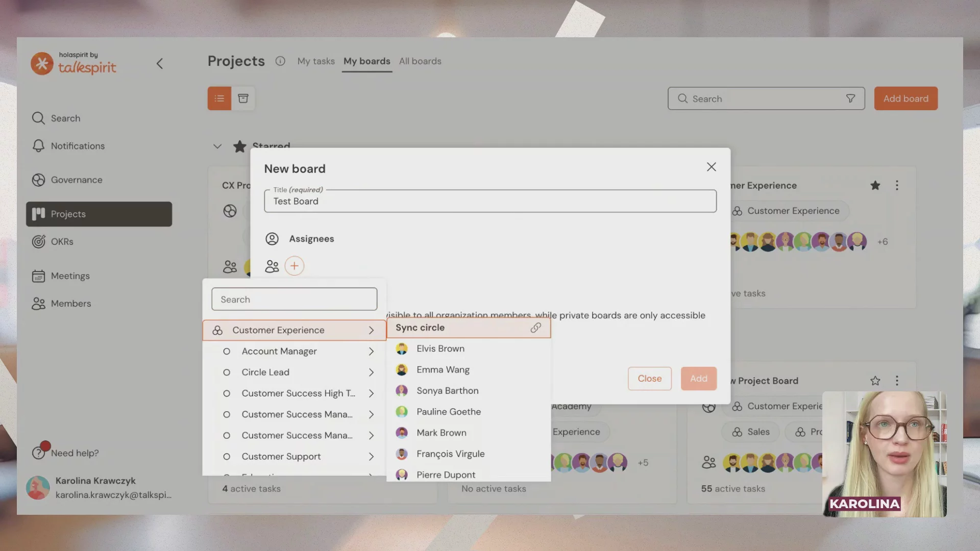Open OKRs in the sidebar
The image size is (980, 551).
tap(53, 242)
